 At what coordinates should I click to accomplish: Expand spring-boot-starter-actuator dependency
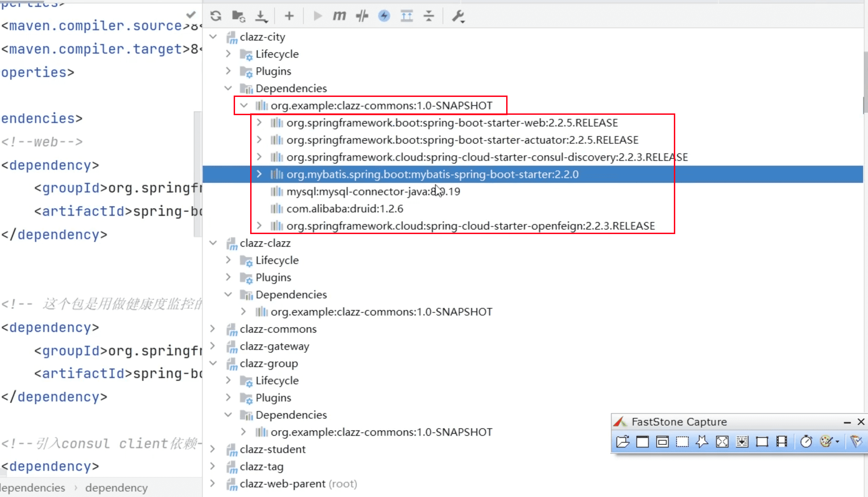click(x=259, y=140)
